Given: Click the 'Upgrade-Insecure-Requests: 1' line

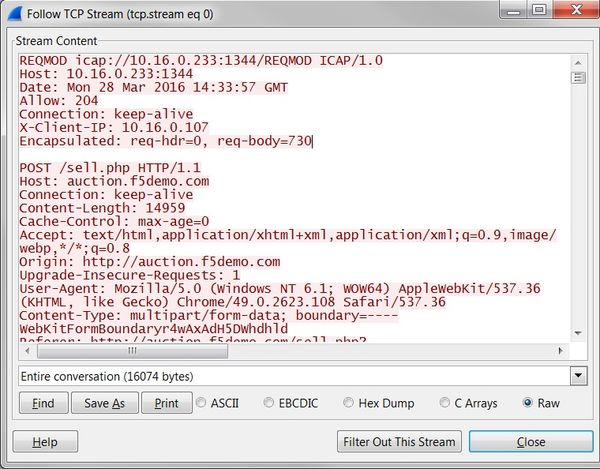Looking at the screenshot, I should (x=130, y=275).
